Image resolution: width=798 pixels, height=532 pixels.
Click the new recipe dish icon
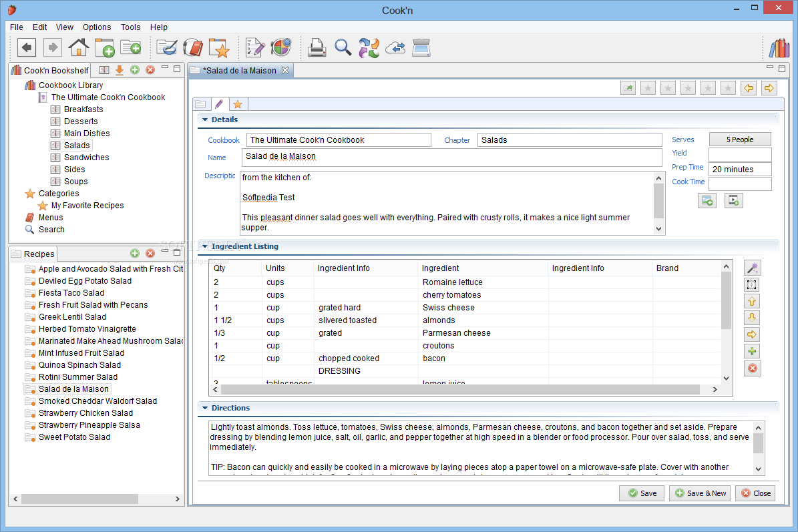tap(167, 48)
